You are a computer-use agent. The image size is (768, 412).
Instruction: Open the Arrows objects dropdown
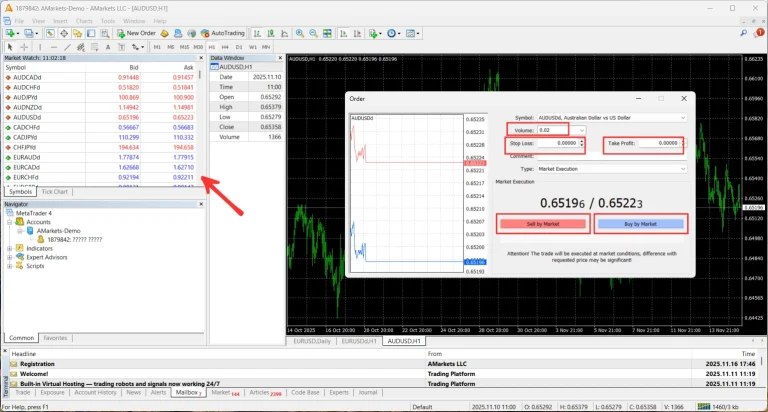[x=138, y=47]
